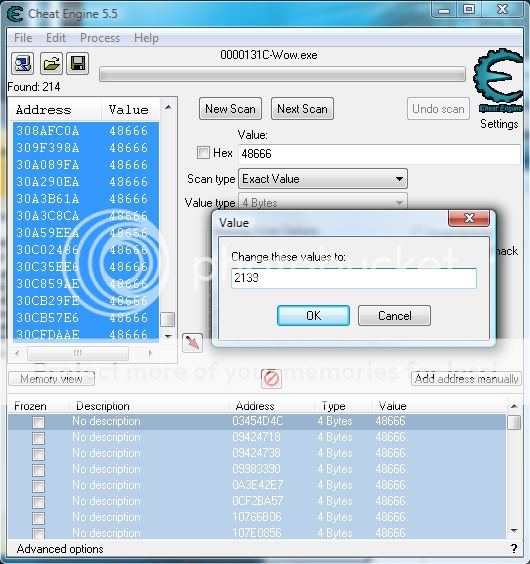530x564 pixels.
Task: Click scroll down arrow of results list
Action: [x=168, y=337]
